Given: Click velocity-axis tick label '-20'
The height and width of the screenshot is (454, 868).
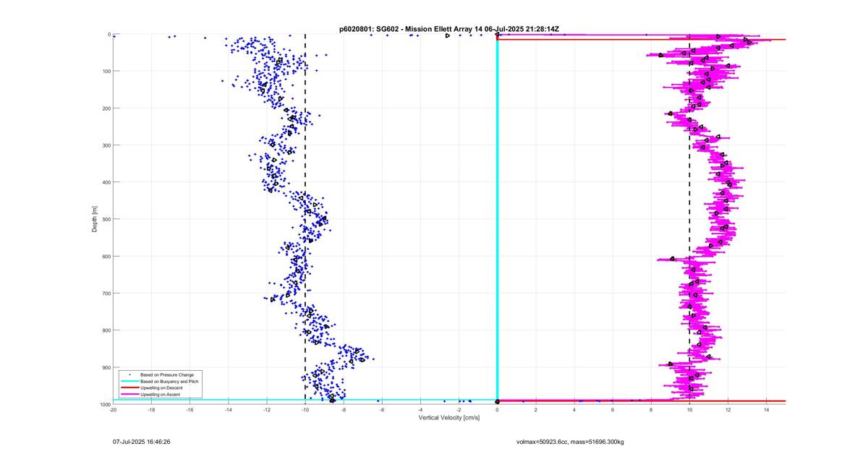Looking at the screenshot, I should [x=113, y=410].
